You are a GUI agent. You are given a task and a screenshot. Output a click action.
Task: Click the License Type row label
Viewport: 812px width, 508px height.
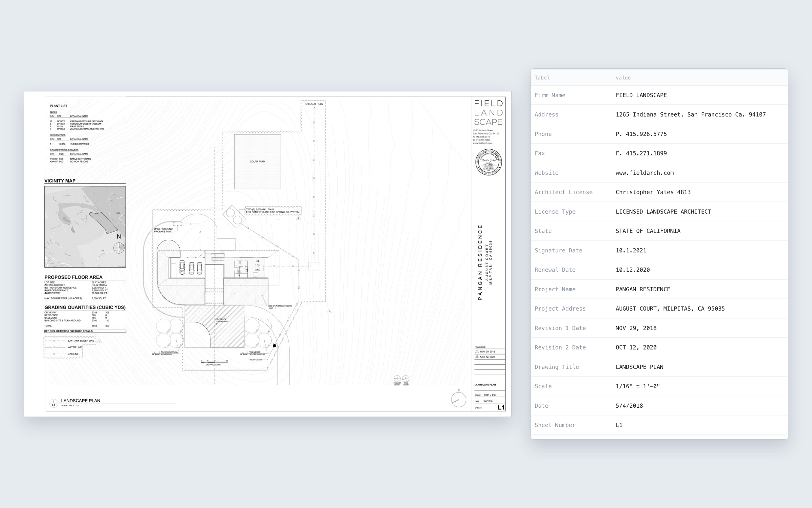pyautogui.click(x=555, y=212)
